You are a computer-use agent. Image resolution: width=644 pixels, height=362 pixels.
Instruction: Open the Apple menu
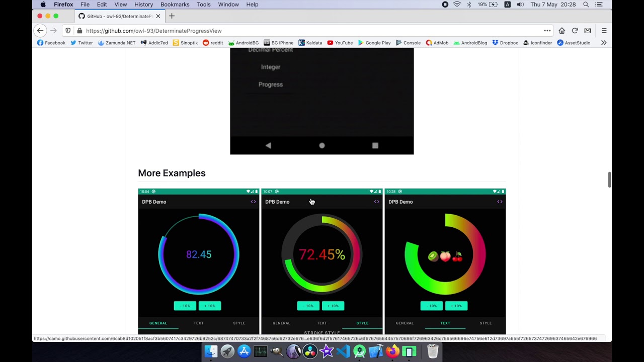[x=43, y=5]
